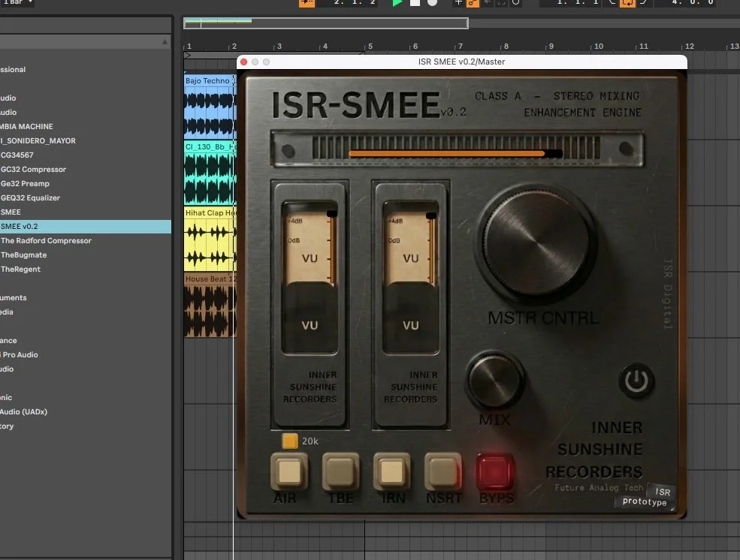Select the Hihat Clap clip

coord(210,238)
